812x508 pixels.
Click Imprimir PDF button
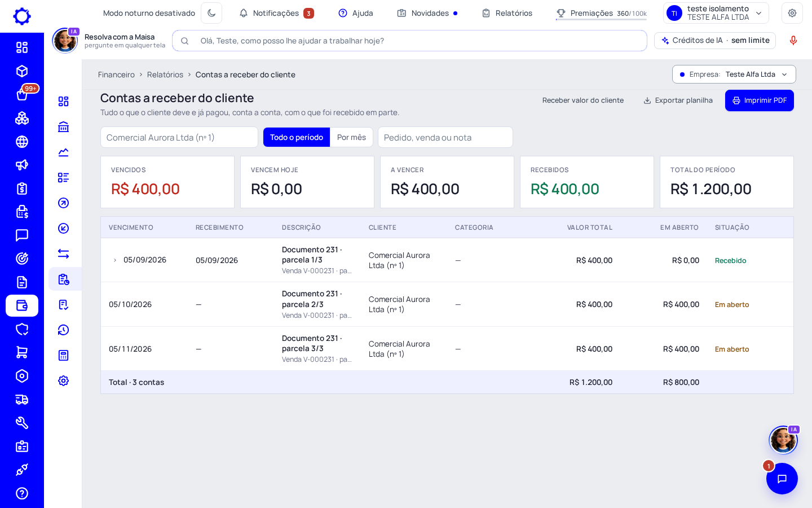(760, 100)
